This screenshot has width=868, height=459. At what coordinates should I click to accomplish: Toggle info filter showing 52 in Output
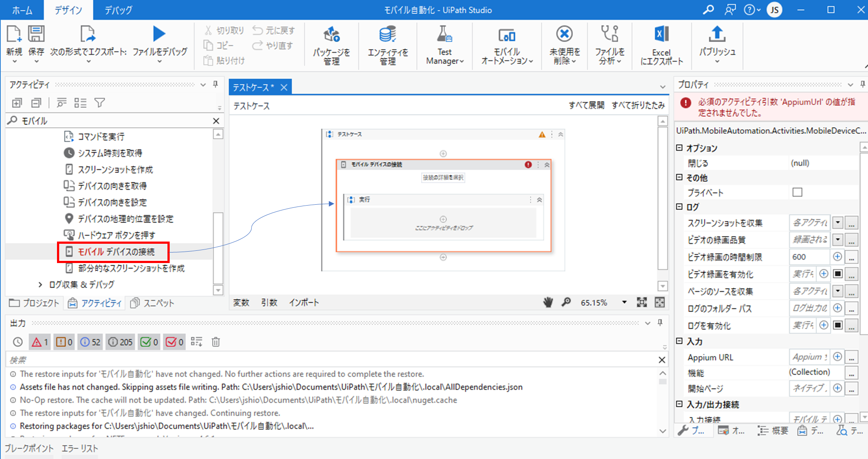(x=90, y=342)
